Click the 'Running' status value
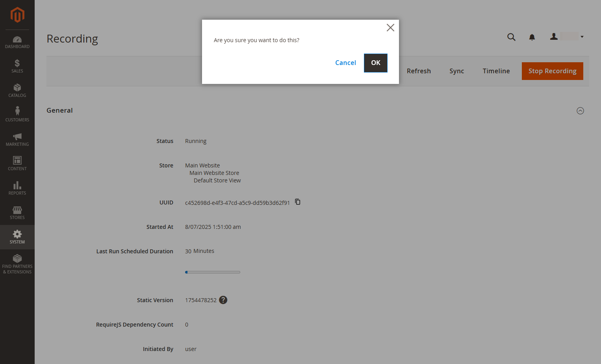Screen dimensions: 601x364 (x=196, y=141)
